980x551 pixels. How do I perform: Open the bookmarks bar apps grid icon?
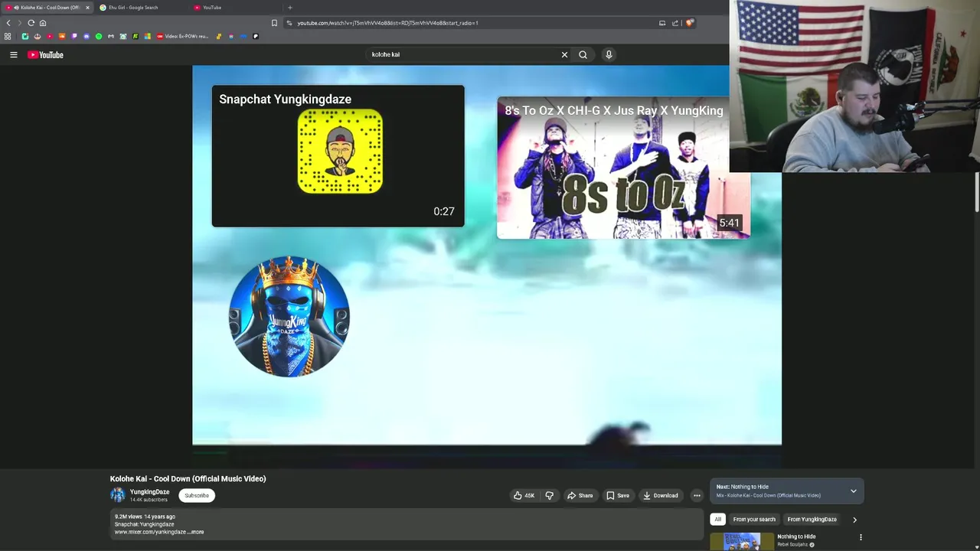point(8,36)
